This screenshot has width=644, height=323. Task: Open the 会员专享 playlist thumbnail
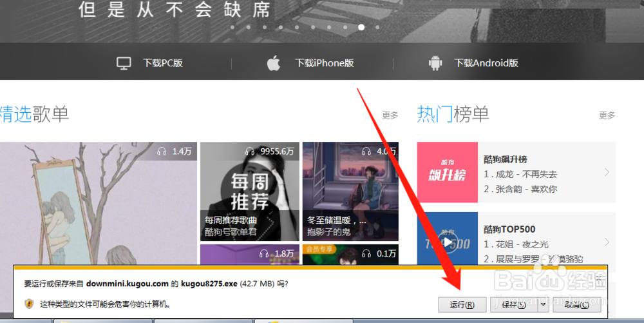point(350,255)
